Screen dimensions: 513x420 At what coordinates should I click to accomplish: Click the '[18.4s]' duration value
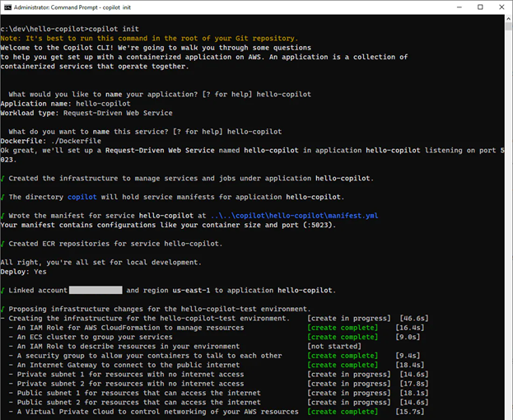click(409, 365)
